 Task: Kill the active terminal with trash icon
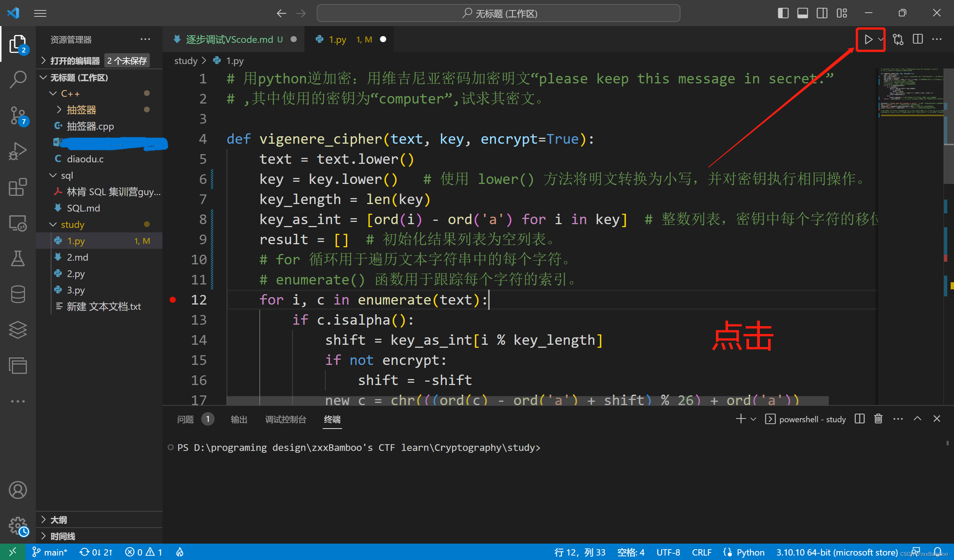click(878, 419)
